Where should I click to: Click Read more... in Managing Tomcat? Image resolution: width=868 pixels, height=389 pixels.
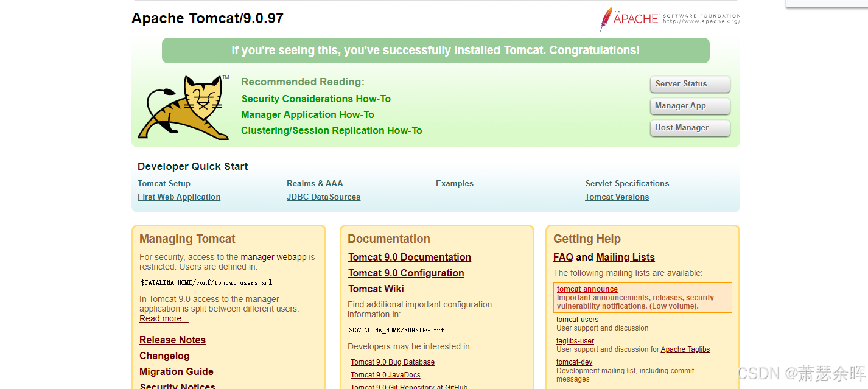[x=164, y=318]
